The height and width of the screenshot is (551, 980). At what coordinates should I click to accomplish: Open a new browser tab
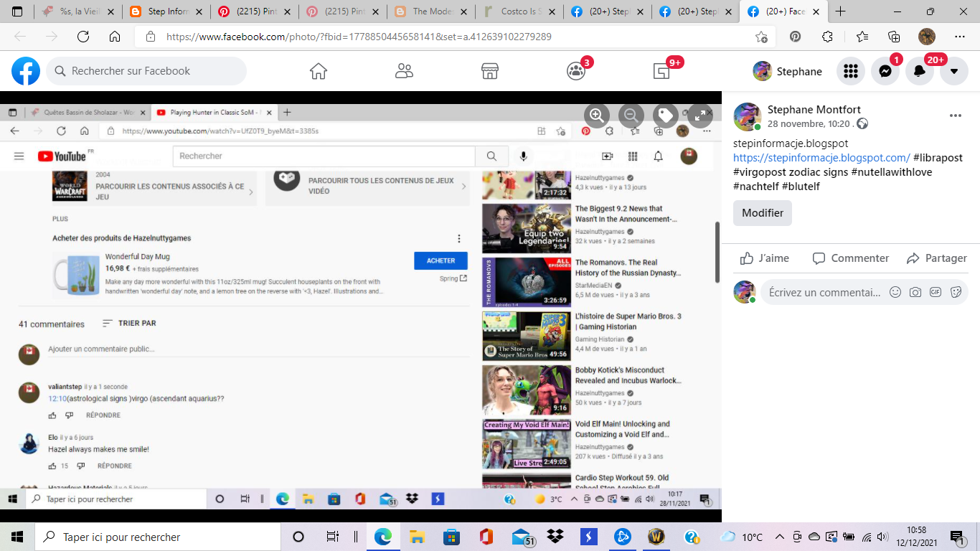[841, 11]
